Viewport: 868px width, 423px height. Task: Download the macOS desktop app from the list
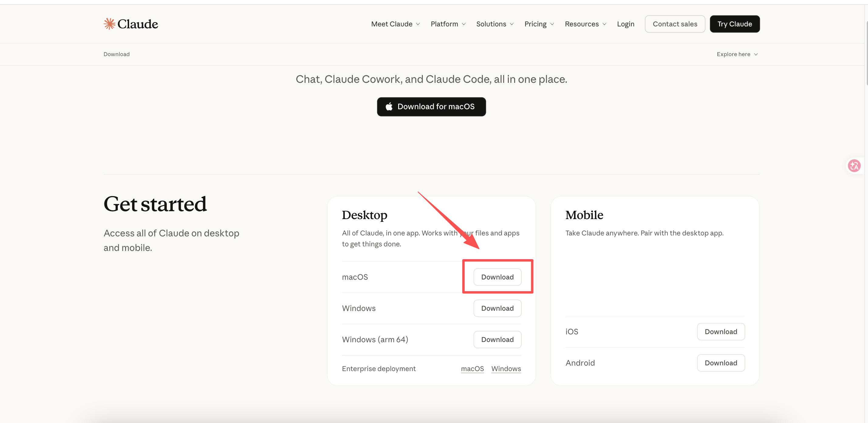click(497, 277)
